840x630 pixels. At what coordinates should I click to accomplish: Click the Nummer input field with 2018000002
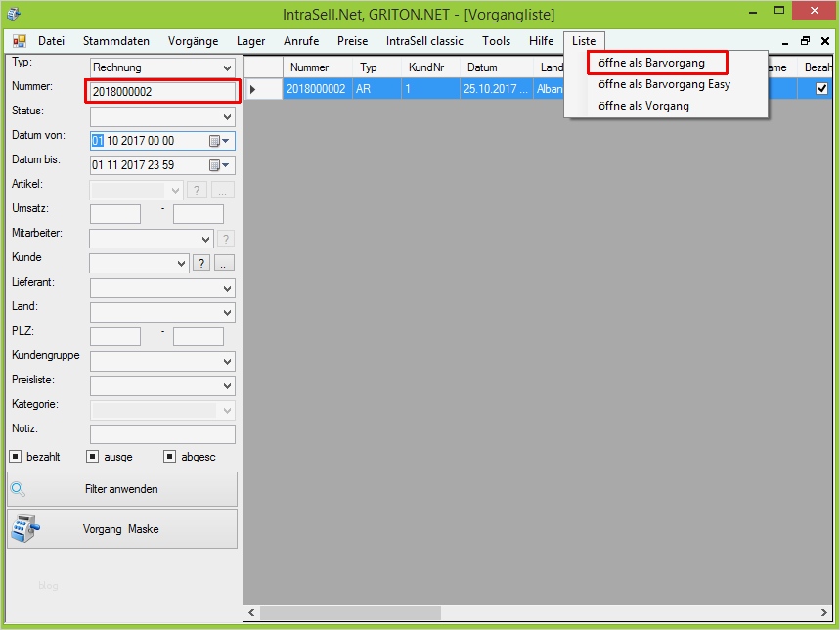point(162,92)
